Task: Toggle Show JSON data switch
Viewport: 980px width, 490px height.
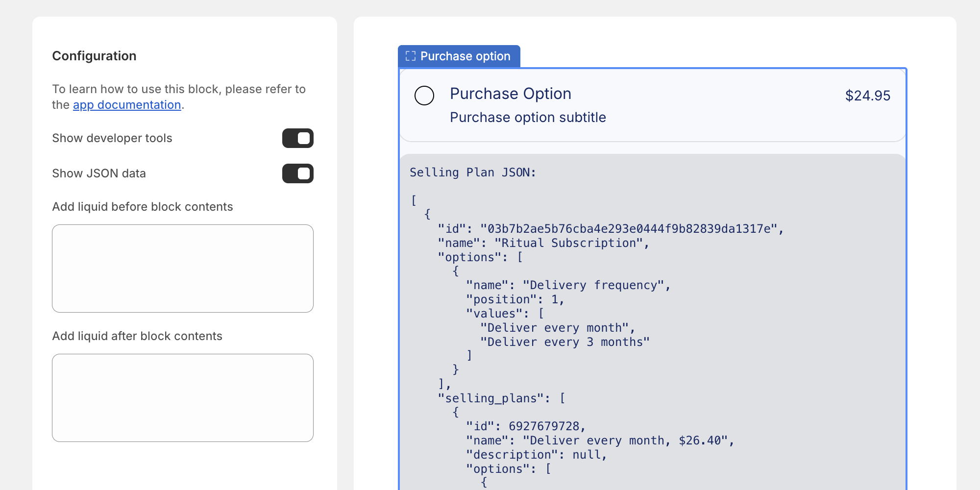Action: (x=298, y=173)
